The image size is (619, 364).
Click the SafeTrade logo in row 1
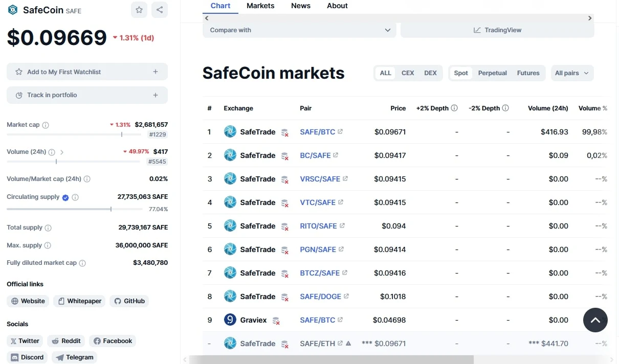click(230, 132)
